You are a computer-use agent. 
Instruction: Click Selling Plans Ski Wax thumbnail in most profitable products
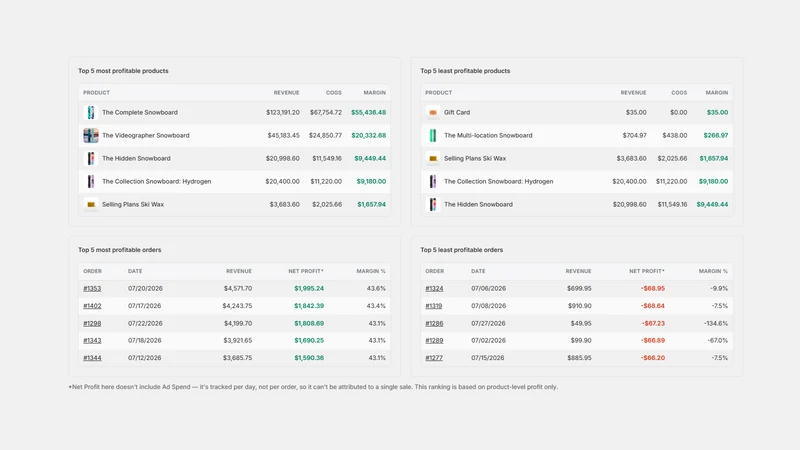(91, 204)
